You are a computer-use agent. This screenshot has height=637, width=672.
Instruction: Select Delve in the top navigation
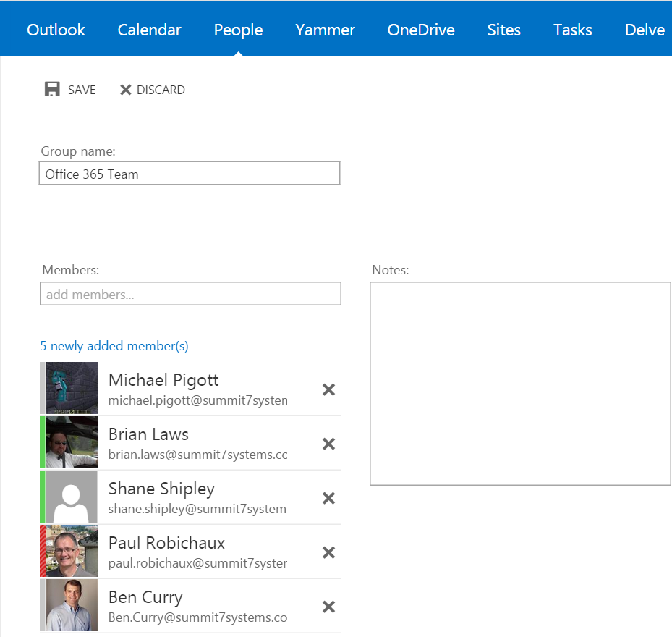644,30
